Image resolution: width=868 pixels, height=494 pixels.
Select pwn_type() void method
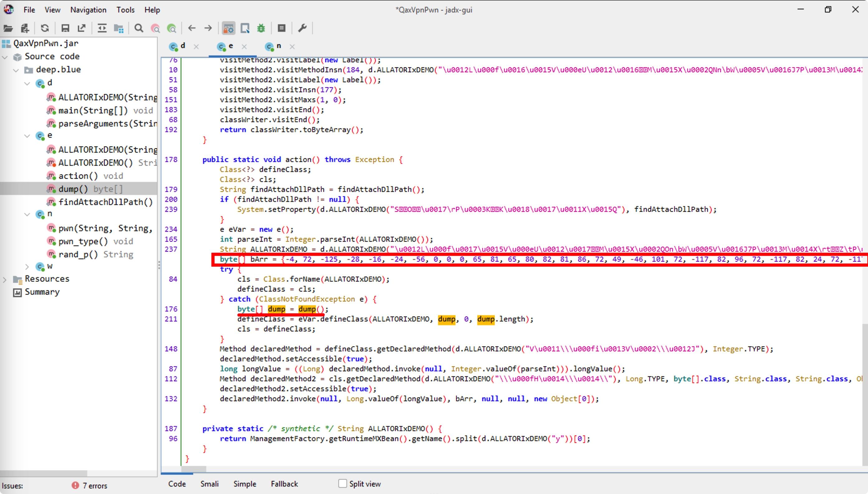[95, 241]
